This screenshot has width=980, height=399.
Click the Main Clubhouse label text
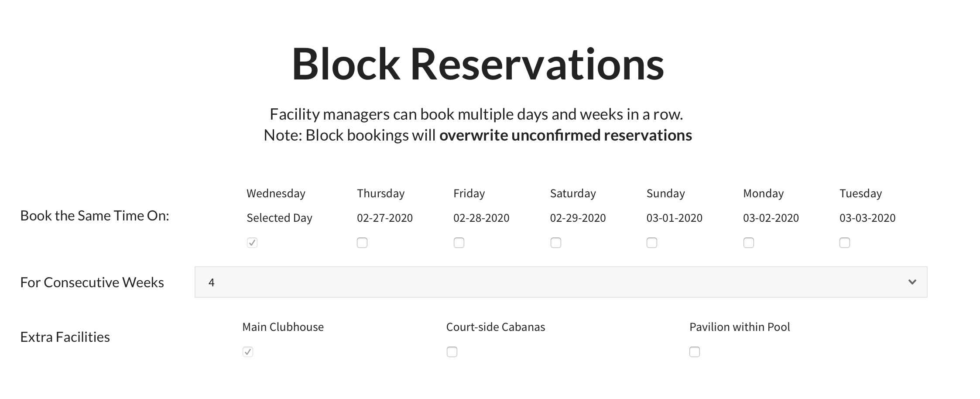coord(283,327)
